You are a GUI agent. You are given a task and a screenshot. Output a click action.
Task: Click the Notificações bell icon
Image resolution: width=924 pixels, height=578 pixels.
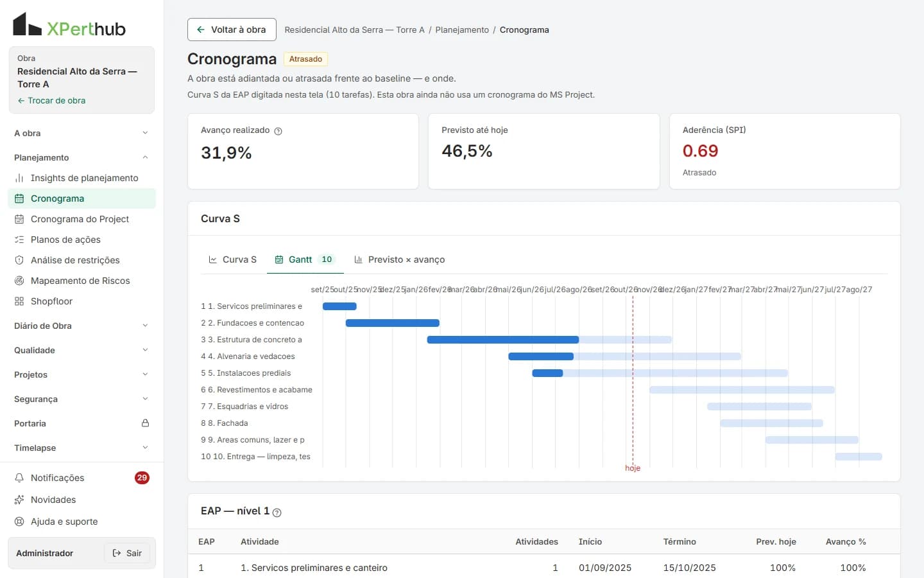tap(19, 478)
